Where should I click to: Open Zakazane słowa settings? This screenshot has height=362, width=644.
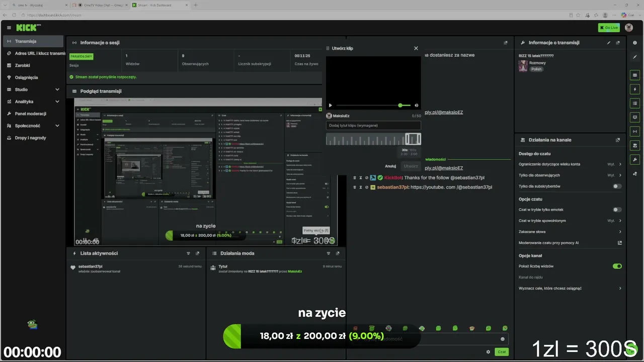tap(570, 232)
